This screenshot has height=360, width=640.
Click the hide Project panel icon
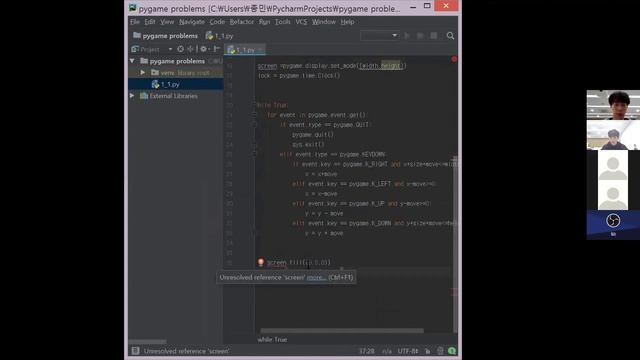click(x=217, y=49)
